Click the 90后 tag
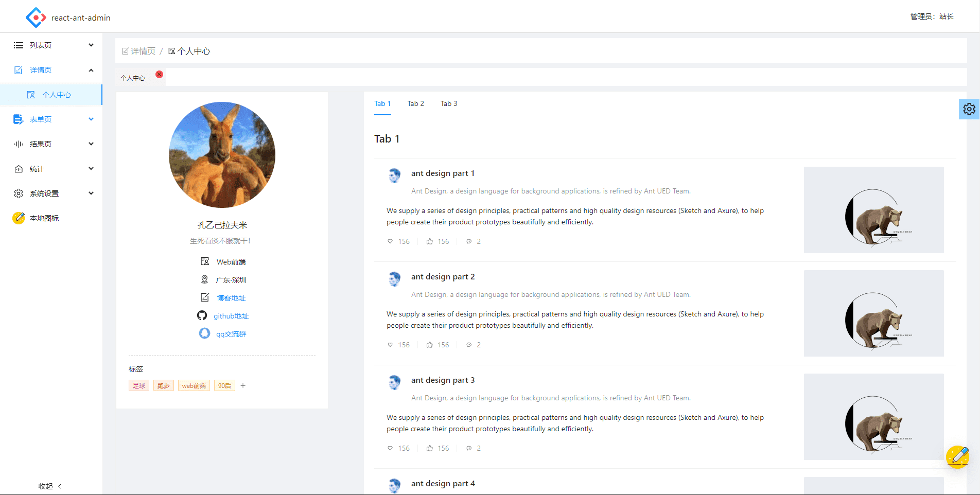Viewport: 980px width, 495px height. click(224, 385)
